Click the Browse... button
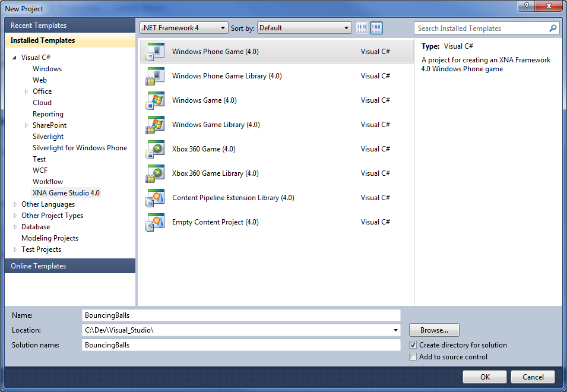567x392 pixels. pyautogui.click(x=434, y=330)
